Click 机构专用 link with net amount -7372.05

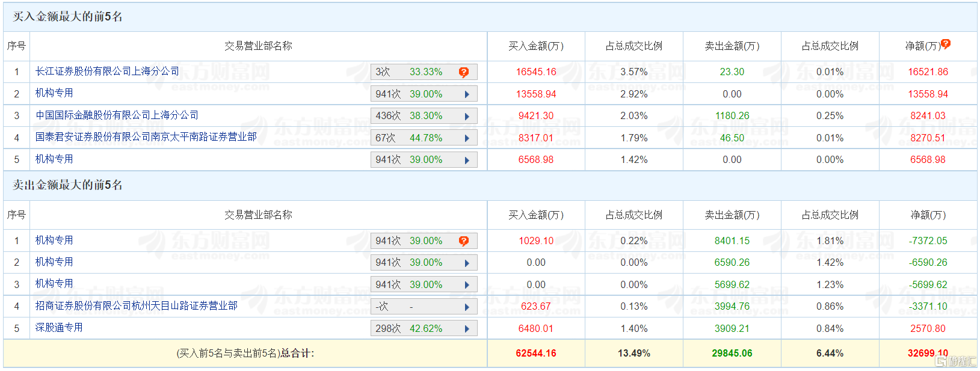tap(54, 241)
